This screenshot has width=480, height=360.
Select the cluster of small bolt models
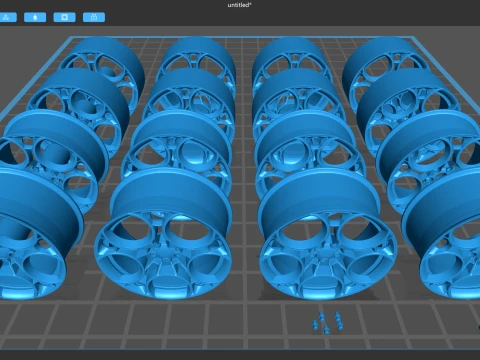(327, 322)
